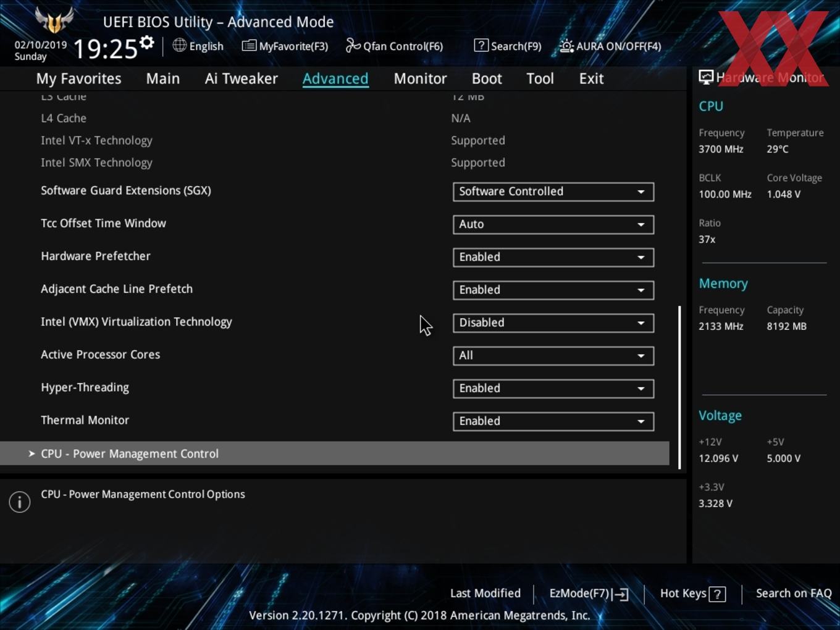Screen dimensions: 840x630
Task: Click Intel VT-x Technology label
Action: (96, 140)
